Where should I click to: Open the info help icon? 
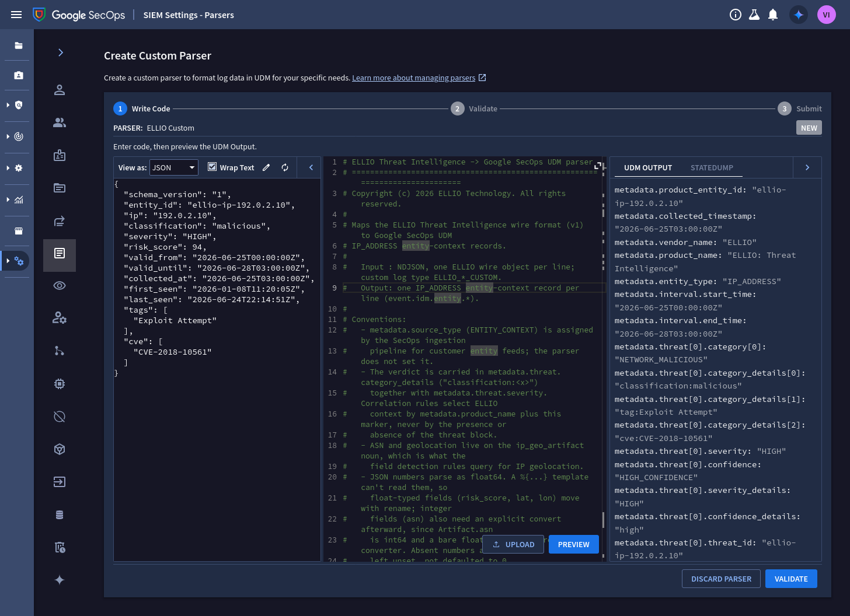[x=736, y=15]
